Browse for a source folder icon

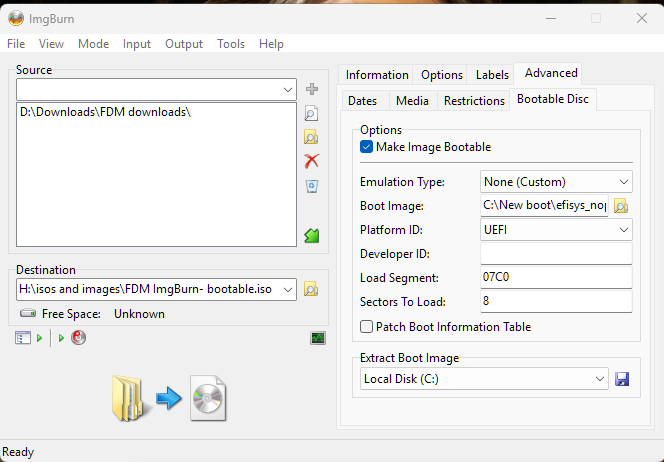coord(311,137)
